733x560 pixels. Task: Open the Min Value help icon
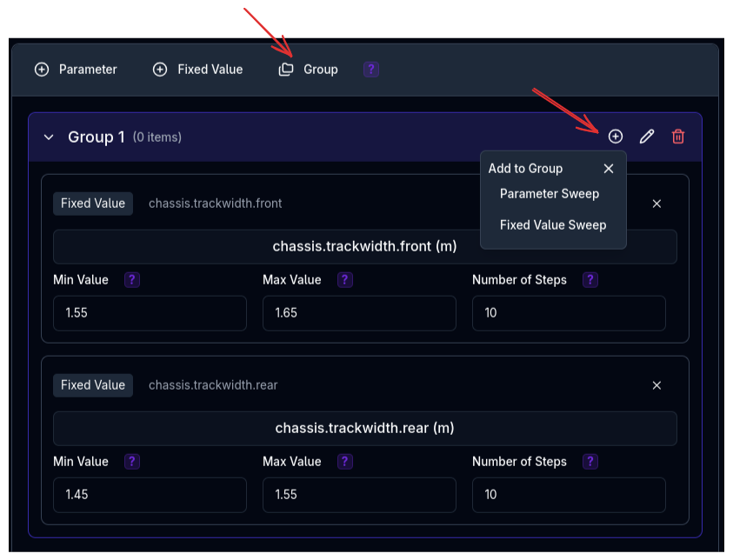tap(131, 279)
